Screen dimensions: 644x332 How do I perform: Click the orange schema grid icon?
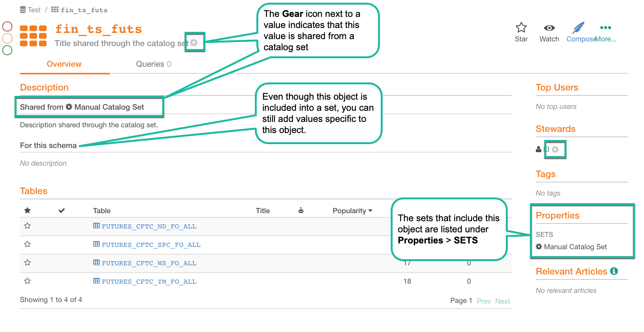[33, 36]
